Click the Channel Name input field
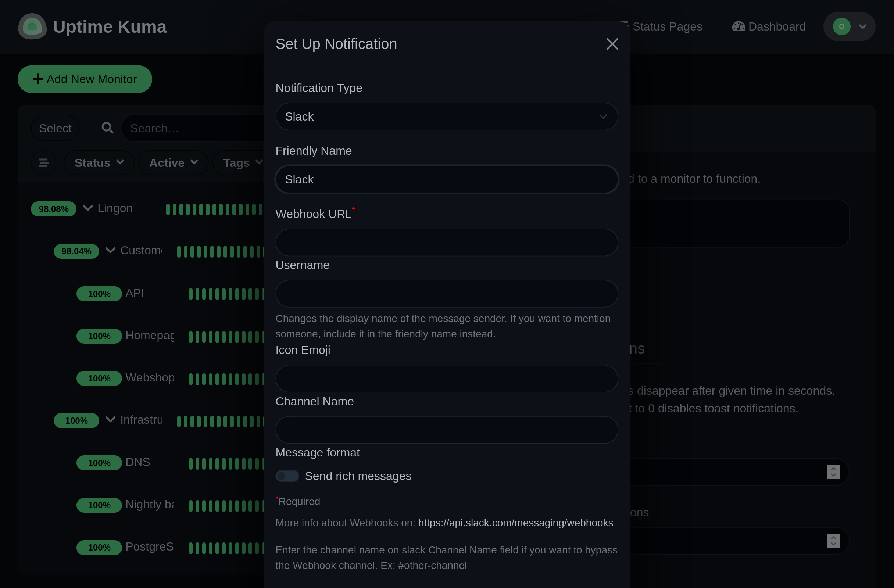This screenshot has width=894, height=588. (446, 430)
